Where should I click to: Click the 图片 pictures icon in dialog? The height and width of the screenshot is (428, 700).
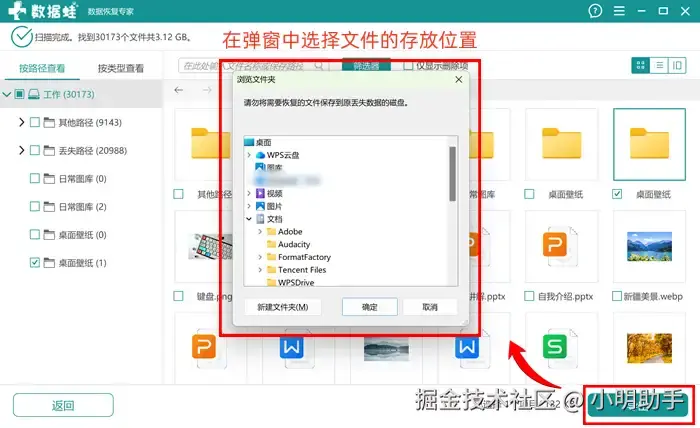(x=260, y=206)
